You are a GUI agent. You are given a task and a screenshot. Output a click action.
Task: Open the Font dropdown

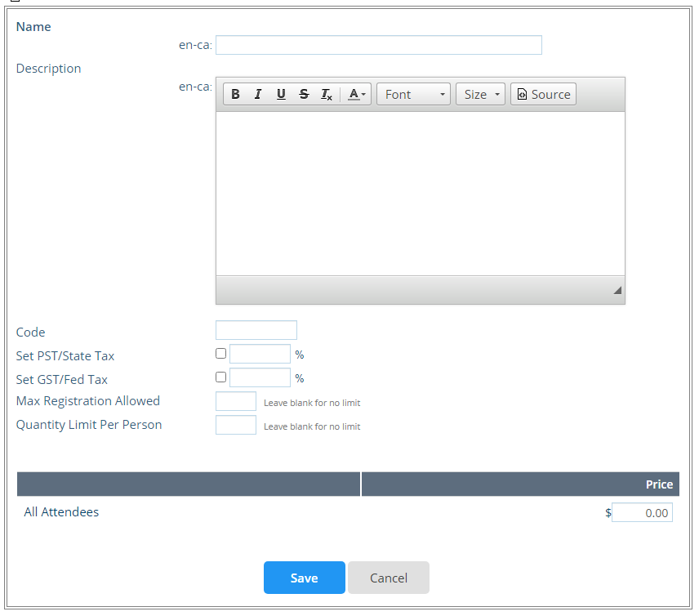tap(413, 95)
